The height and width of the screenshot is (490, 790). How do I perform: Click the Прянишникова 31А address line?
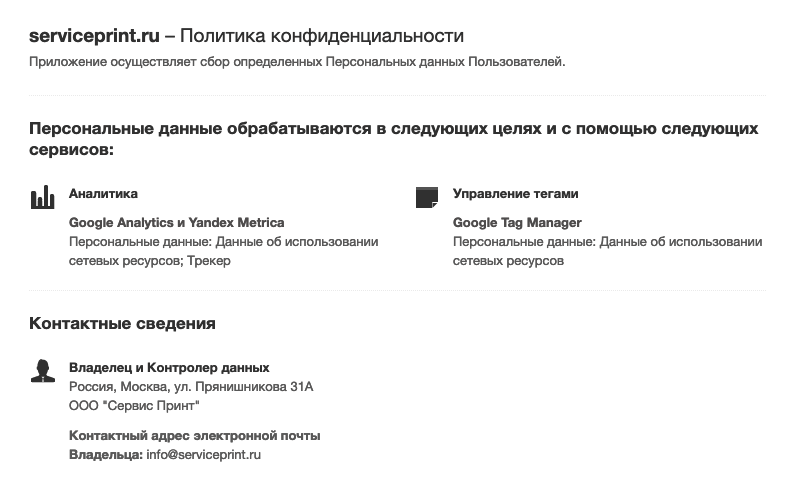click(191, 386)
